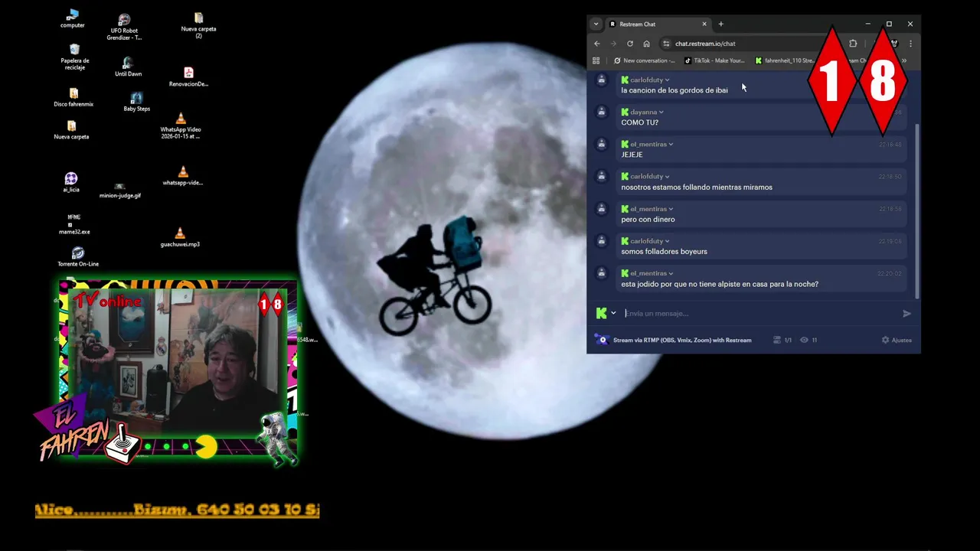980x551 pixels.
Task: Open dropdown for carlofduty's ibai message
Action: pos(667,80)
